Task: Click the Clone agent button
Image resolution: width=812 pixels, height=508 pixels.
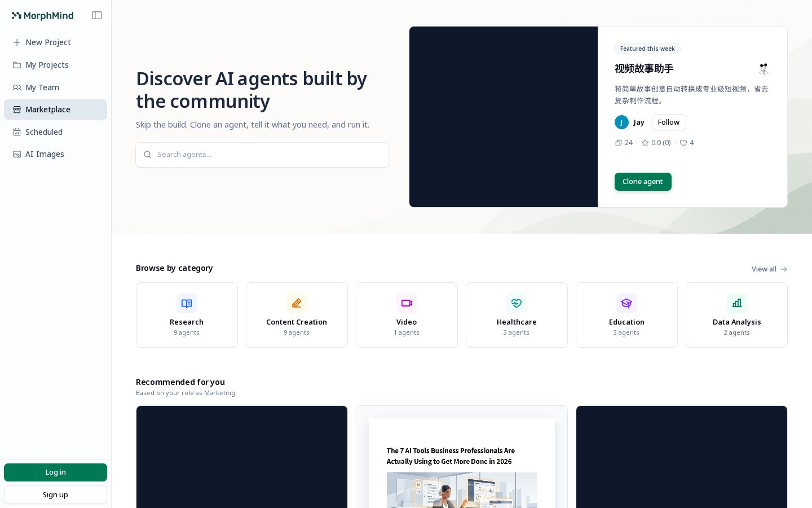Action: (x=643, y=182)
